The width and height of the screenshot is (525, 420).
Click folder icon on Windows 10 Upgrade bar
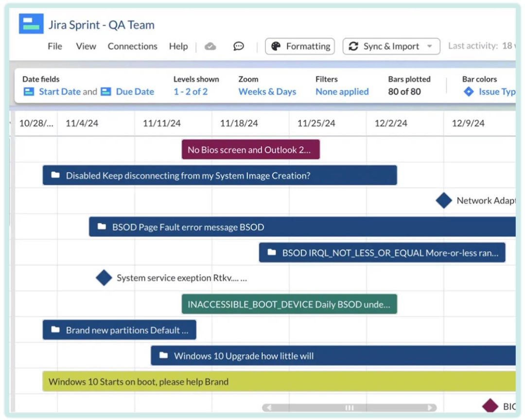163,356
